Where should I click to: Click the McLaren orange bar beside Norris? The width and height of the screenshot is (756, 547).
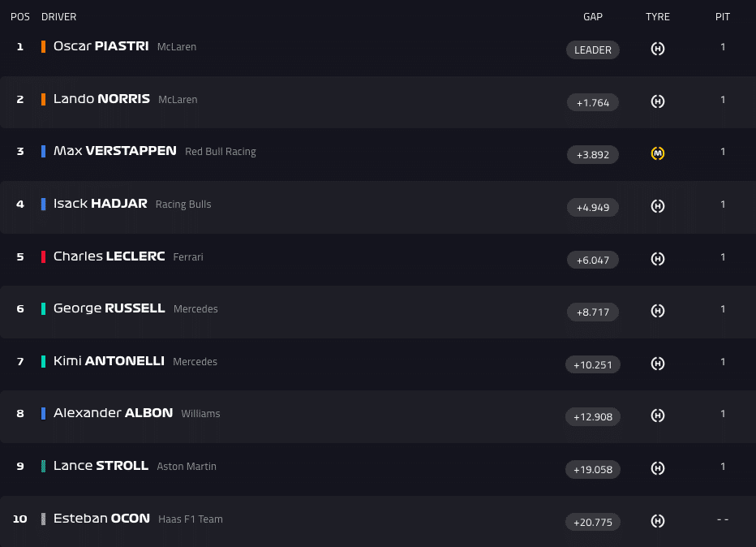click(x=43, y=99)
